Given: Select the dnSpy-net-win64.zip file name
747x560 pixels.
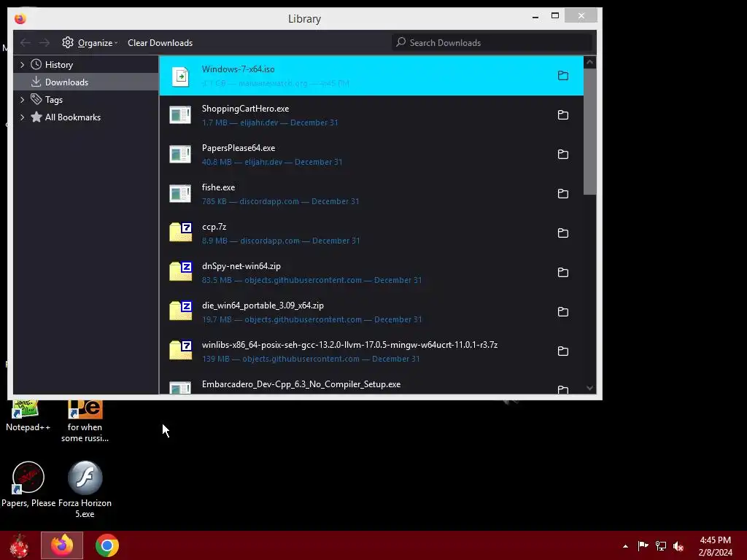Looking at the screenshot, I should [x=241, y=266].
